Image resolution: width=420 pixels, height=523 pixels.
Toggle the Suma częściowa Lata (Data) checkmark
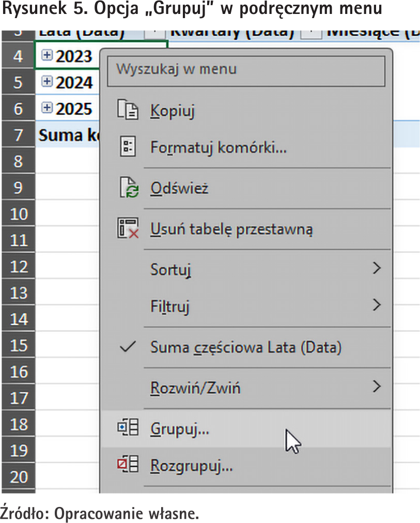click(x=127, y=347)
